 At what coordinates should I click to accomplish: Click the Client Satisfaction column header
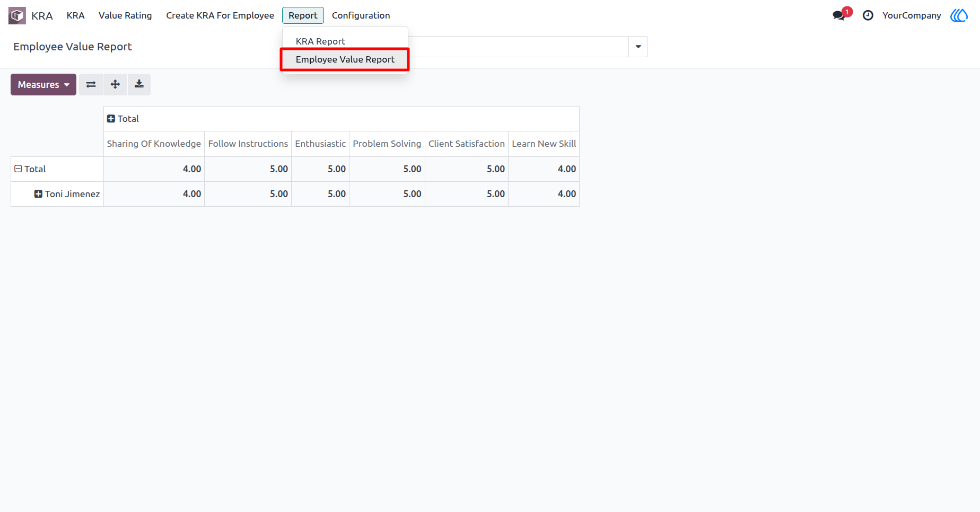(x=467, y=144)
